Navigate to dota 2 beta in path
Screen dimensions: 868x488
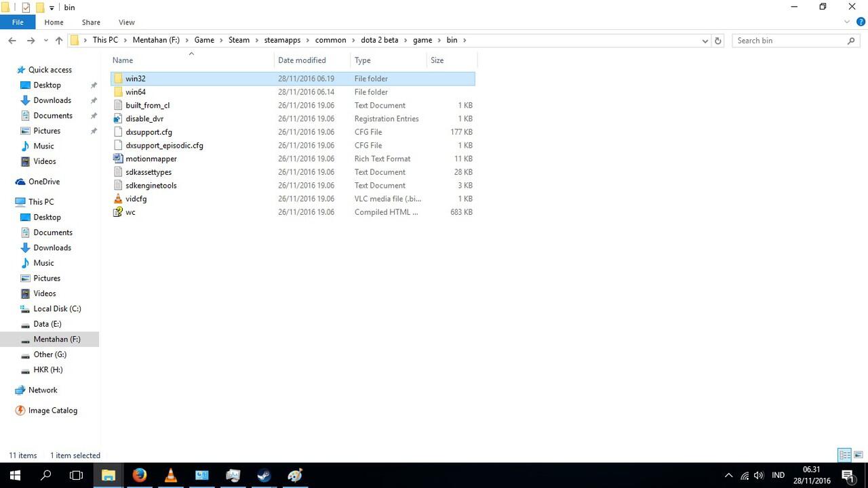coord(380,41)
